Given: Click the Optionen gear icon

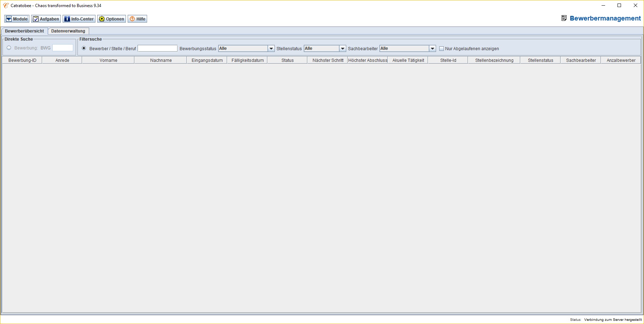Looking at the screenshot, I should point(102,19).
